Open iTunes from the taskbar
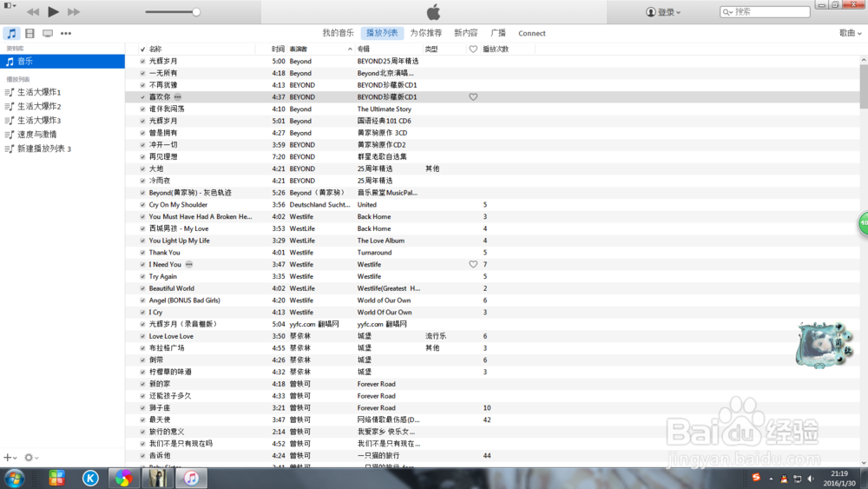The height and width of the screenshot is (489, 868). coord(192,478)
